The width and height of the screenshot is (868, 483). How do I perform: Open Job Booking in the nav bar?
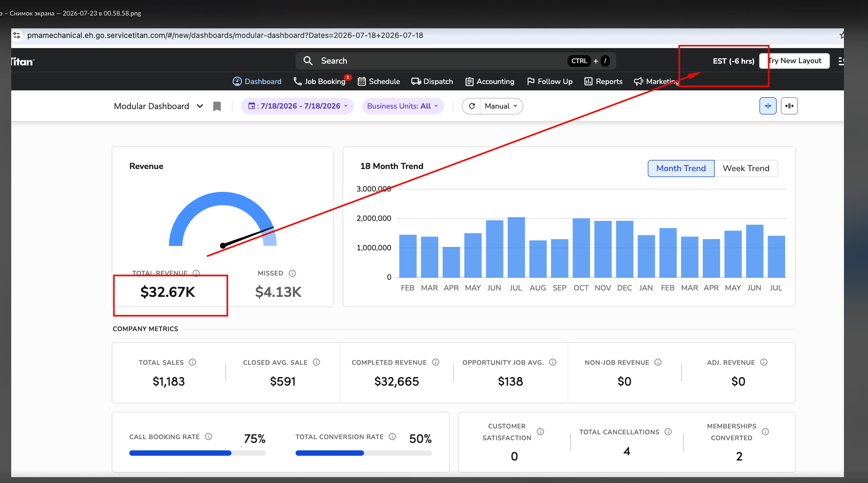click(320, 81)
